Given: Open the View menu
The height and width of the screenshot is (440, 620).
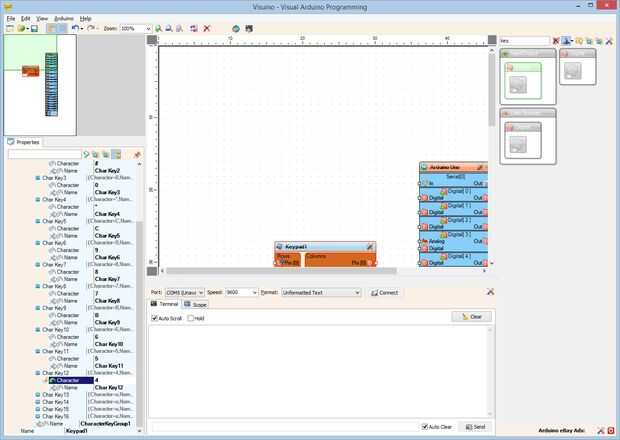Looking at the screenshot, I should tap(42, 19).
